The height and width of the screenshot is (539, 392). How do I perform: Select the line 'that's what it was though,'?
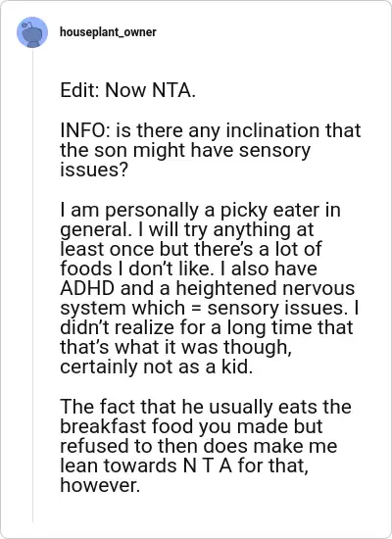coord(175,348)
